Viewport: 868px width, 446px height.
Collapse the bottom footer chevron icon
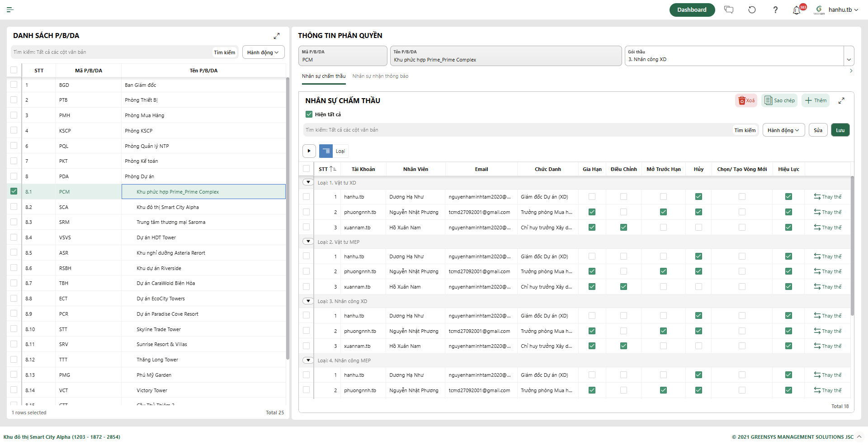point(859,437)
